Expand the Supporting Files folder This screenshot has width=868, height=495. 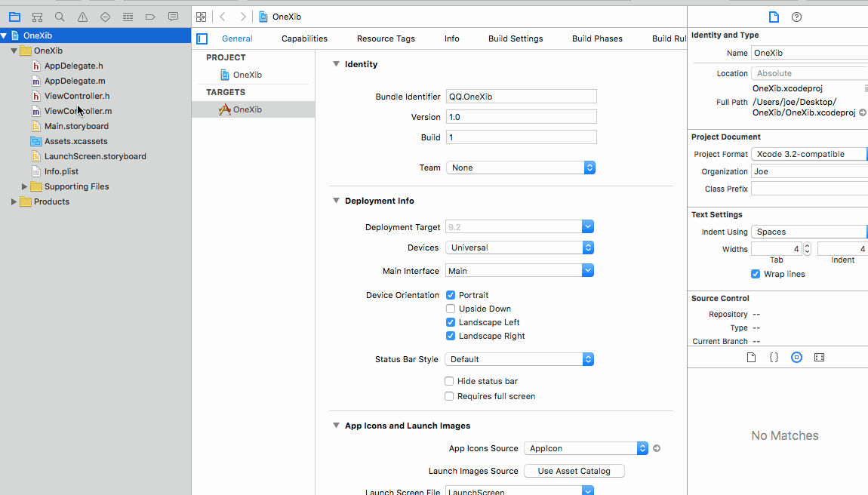(x=24, y=186)
